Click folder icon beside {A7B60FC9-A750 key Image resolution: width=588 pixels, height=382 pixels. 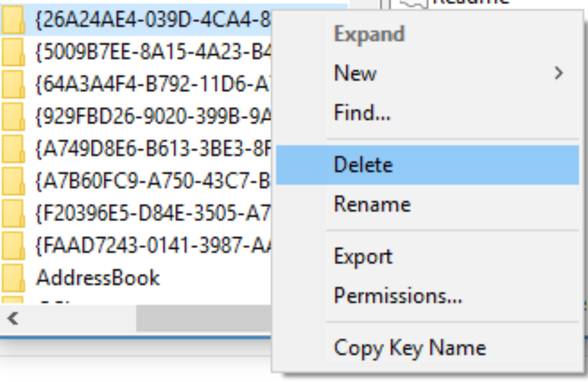(13, 181)
